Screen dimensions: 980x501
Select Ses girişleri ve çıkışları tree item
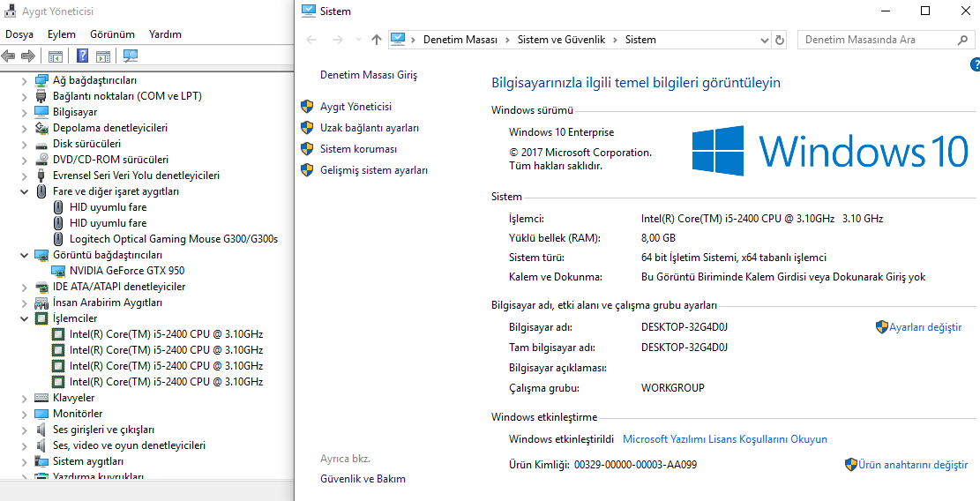point(104,430)
